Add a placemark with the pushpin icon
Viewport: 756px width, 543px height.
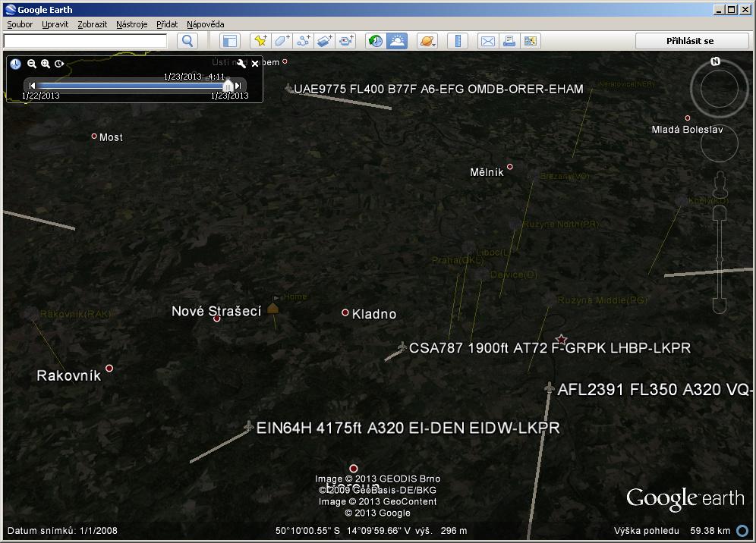260,41
